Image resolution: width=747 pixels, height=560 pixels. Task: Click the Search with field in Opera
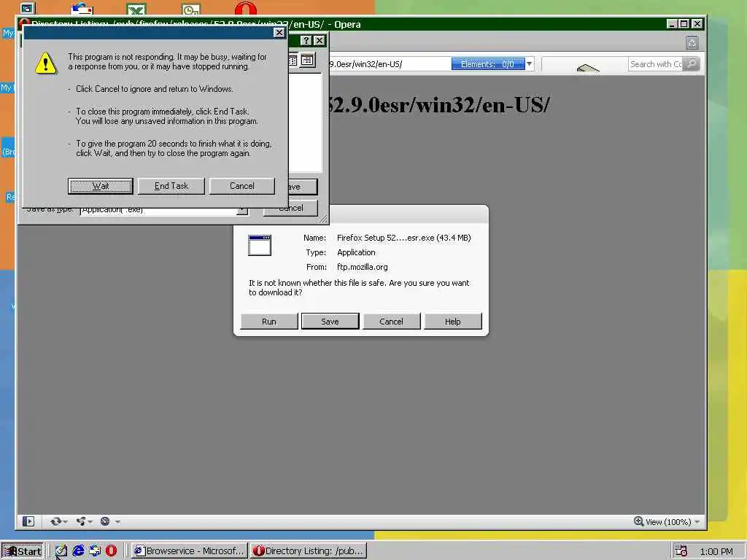pos(656,64)
